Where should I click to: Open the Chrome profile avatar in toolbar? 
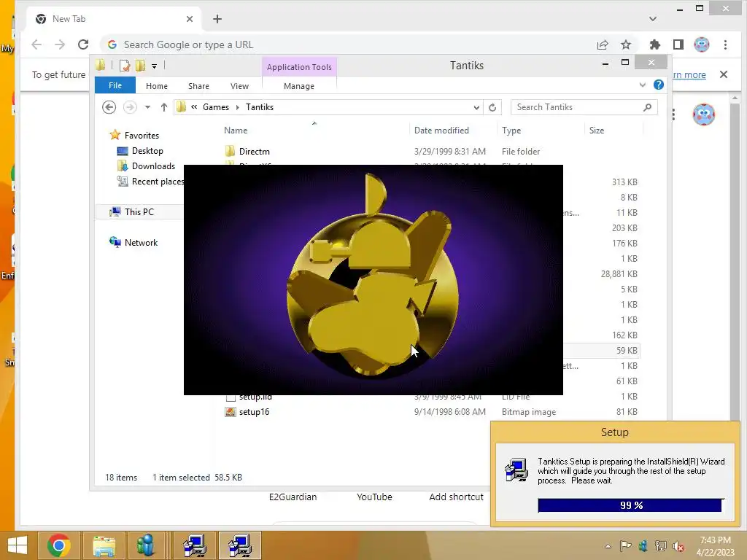702,44
